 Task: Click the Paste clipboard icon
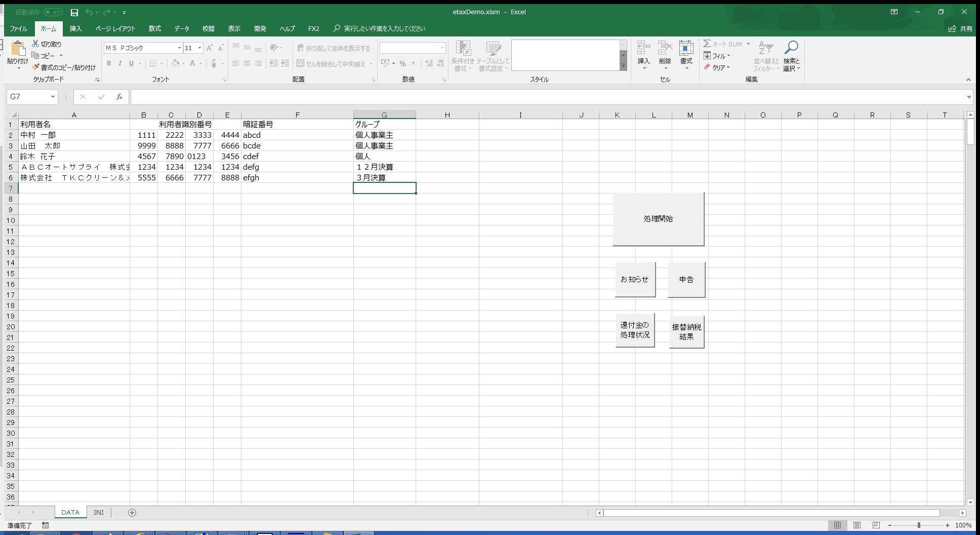pyautogui.click(x=18, y=49)
